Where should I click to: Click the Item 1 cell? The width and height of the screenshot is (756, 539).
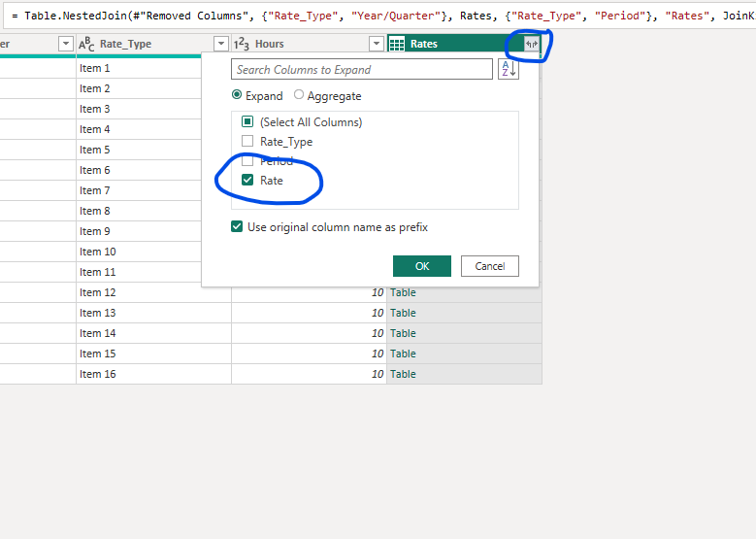point(139,68)
